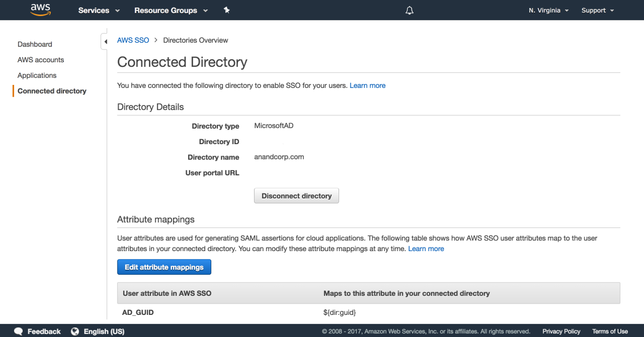Open the N. Virginia region selector
Viewport: 644px width, 337px height.
(x=549, y=10)
